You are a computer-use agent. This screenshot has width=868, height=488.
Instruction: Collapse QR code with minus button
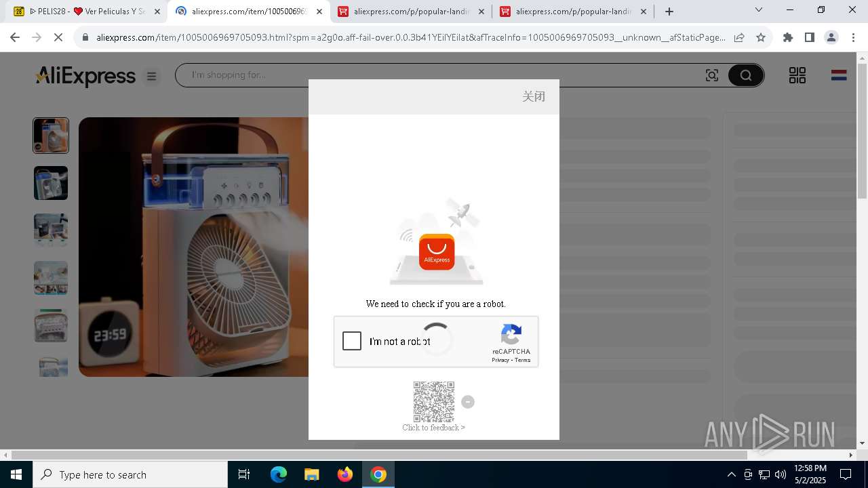(x=468, y=402)
